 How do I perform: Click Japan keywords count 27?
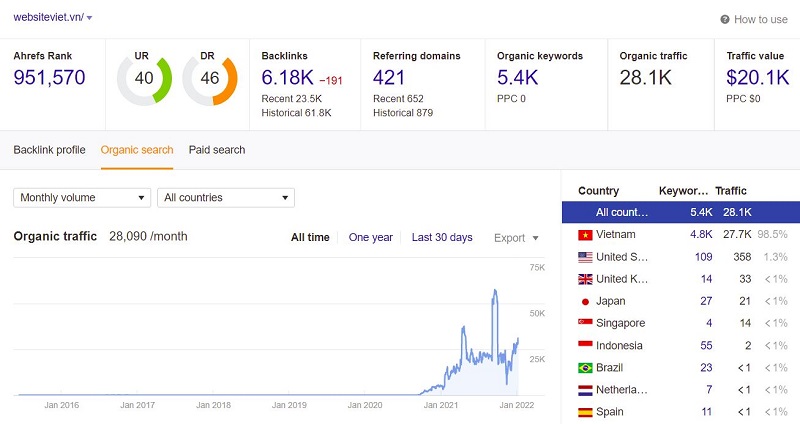(x=706, y=301)
